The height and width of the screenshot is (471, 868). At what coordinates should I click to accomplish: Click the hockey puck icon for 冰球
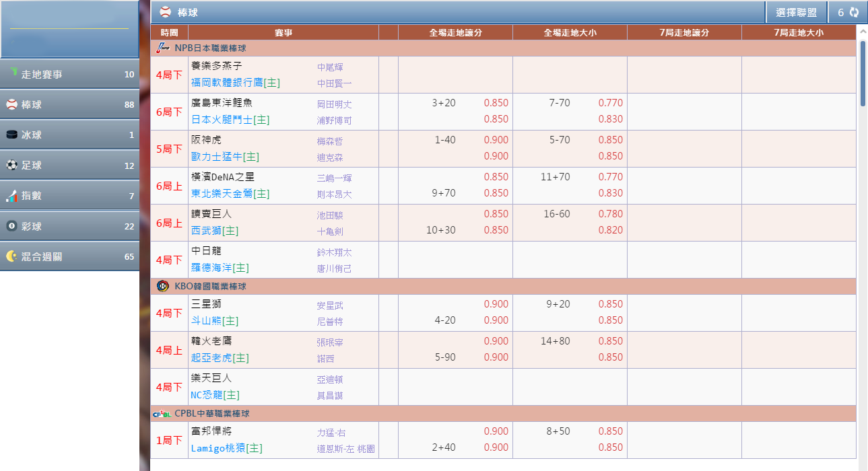tap(11, 135)
